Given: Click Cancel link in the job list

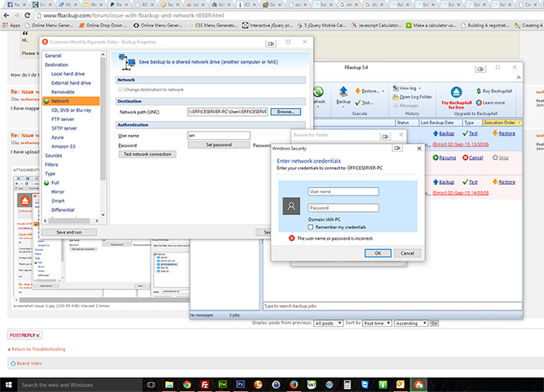Looking at the screenshot, I should pos(473,158).
